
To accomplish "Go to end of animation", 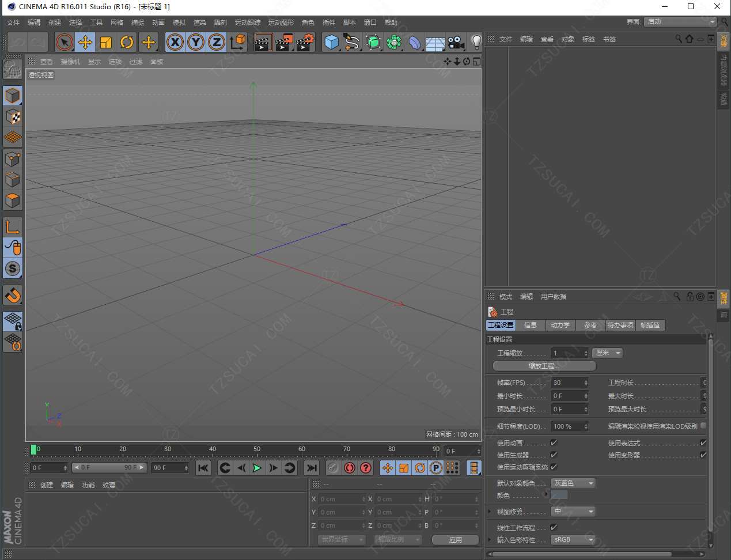I will pos(312,468).
